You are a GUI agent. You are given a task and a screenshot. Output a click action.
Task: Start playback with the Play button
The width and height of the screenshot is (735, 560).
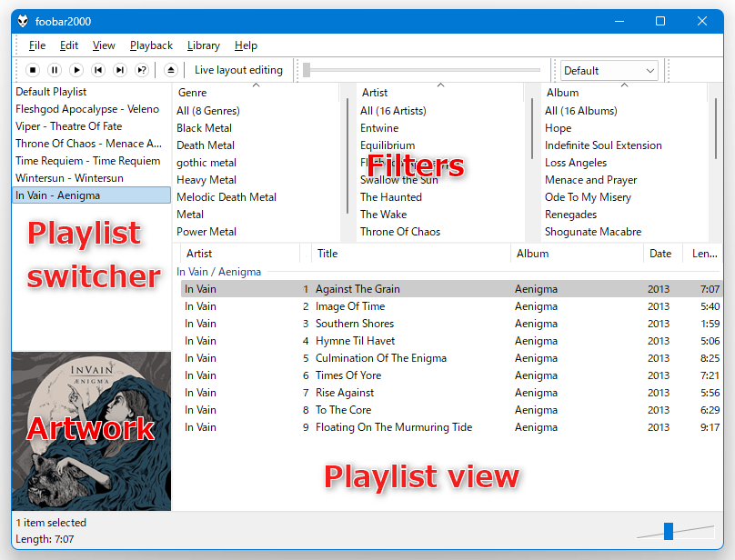pos(76,70)
